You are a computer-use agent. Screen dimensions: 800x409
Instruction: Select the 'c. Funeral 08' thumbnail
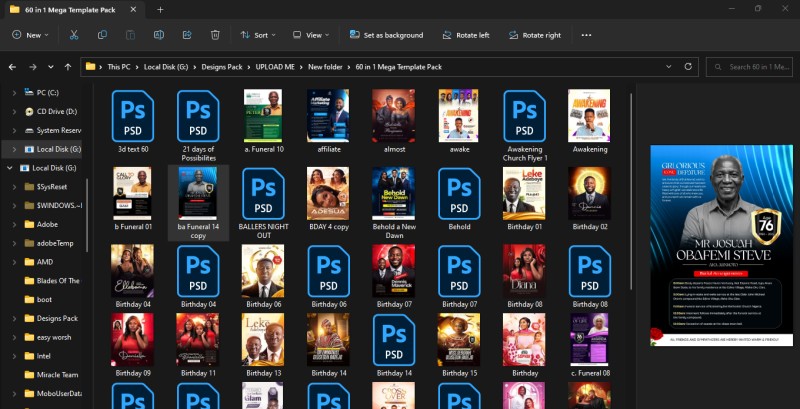coord(589,340)
